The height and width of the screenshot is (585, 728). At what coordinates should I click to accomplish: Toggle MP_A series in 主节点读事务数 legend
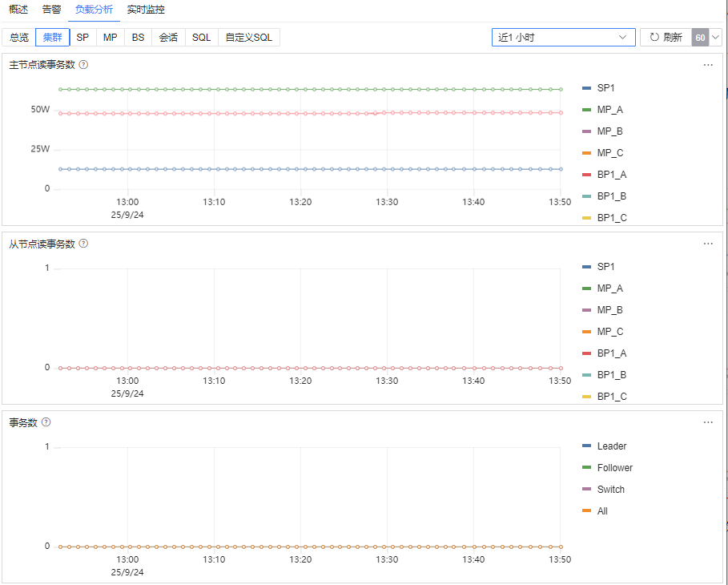click(x=602, y=110)
